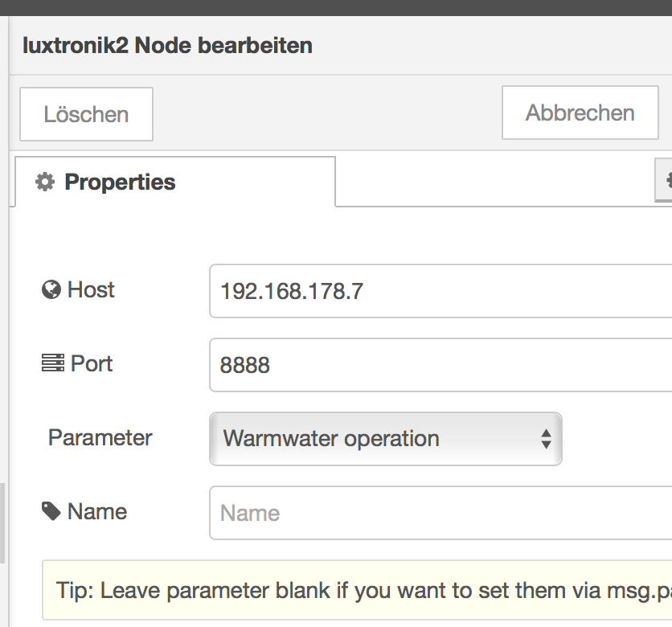The image size is (672, 627).
Task: Click the up-down arrows of the Parameter selector
Action: pyautogui.click(x=546, y=439)
